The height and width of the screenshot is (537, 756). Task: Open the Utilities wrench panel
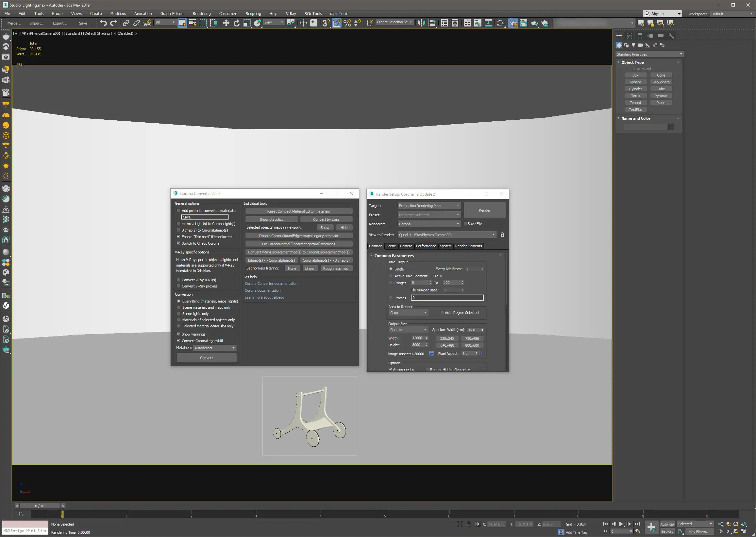[671, 36]
